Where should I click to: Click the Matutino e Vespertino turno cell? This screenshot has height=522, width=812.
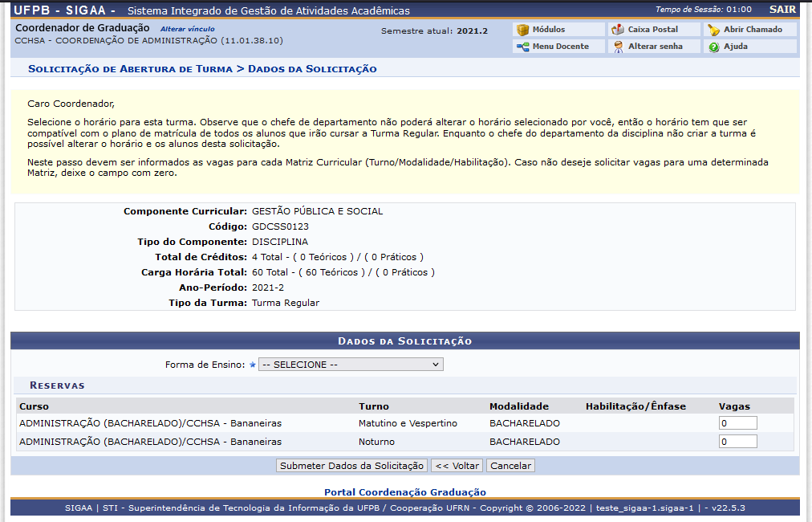(x=408, y=423)
